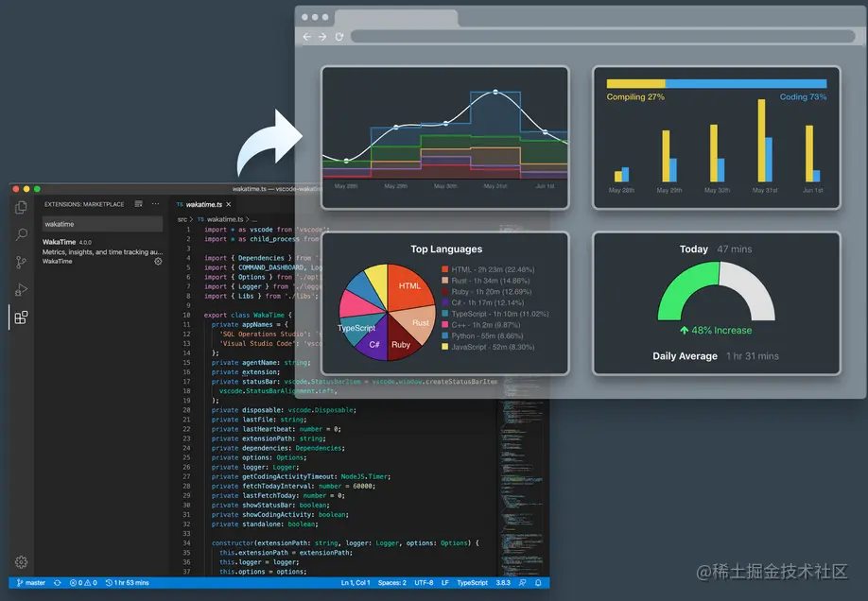Click the yellow Compiling 27% bar segment

pyautogui.click(x=636, y=83)
